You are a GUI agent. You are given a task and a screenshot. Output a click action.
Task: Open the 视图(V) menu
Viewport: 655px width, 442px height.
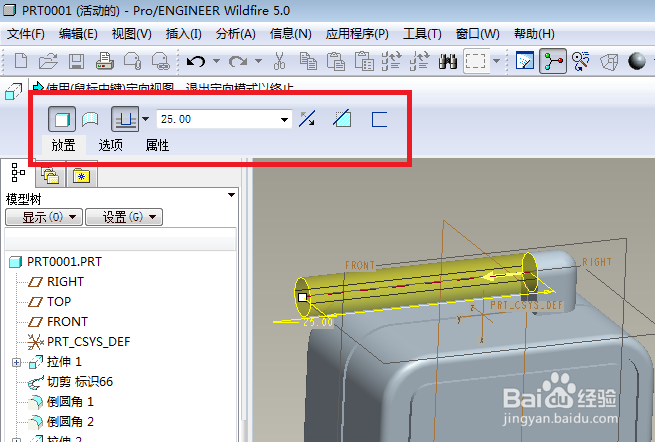click(132, 34)
